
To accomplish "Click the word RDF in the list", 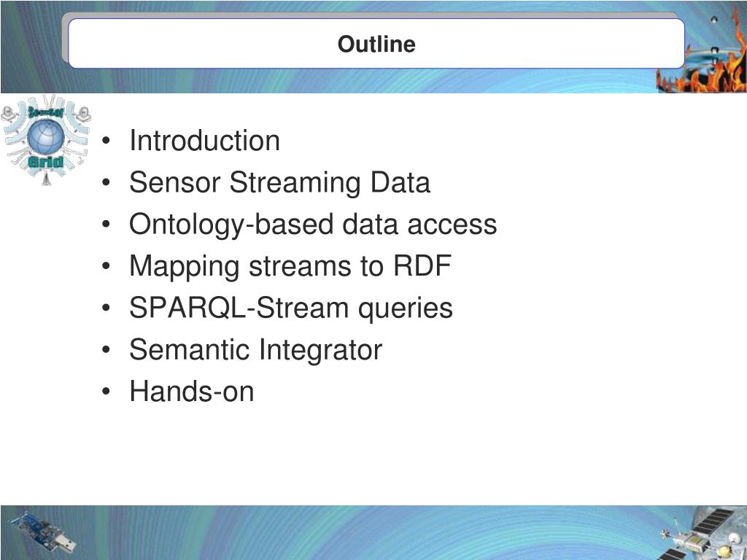I will [x=422, y=265].
